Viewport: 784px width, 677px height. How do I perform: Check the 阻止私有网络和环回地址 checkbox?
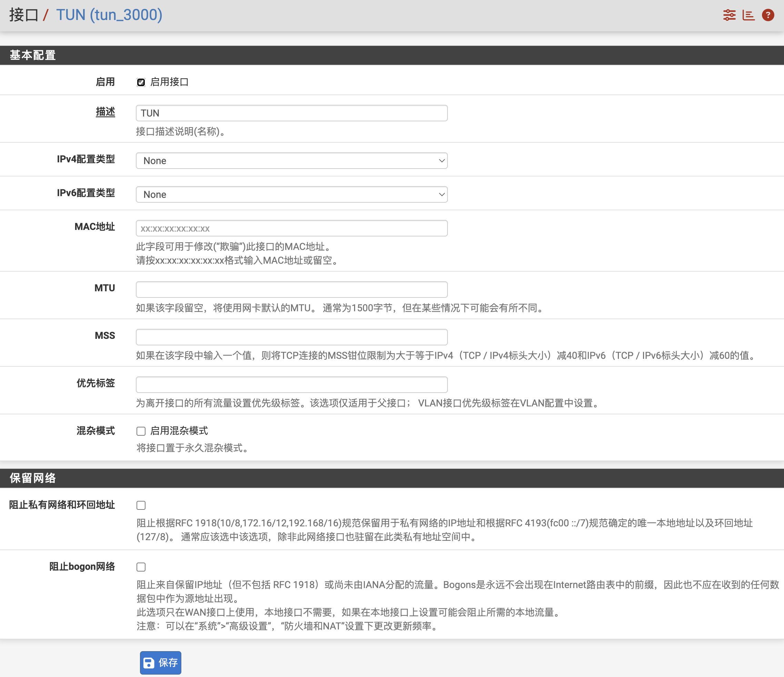pyautogui.click(x=141, y=505)
